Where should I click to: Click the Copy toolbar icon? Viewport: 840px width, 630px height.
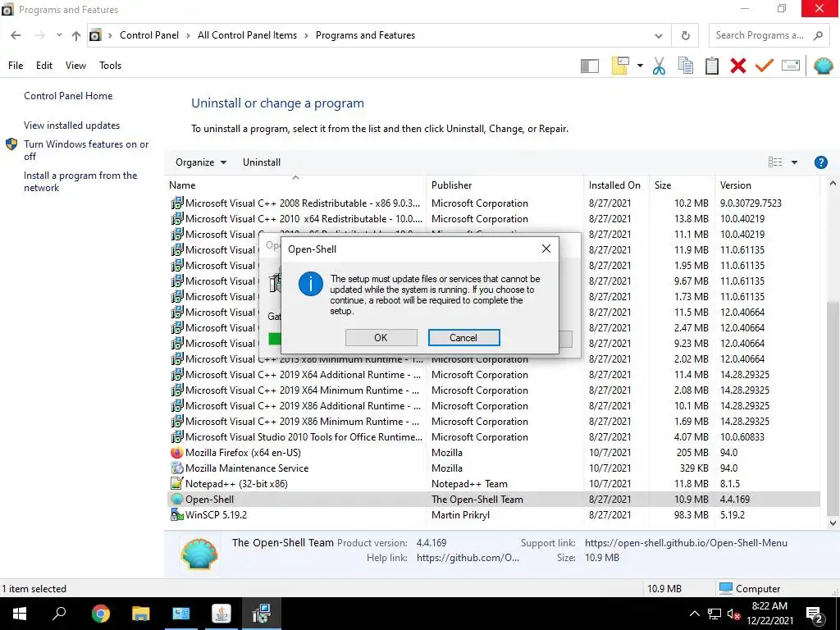[x=685, y=66]
